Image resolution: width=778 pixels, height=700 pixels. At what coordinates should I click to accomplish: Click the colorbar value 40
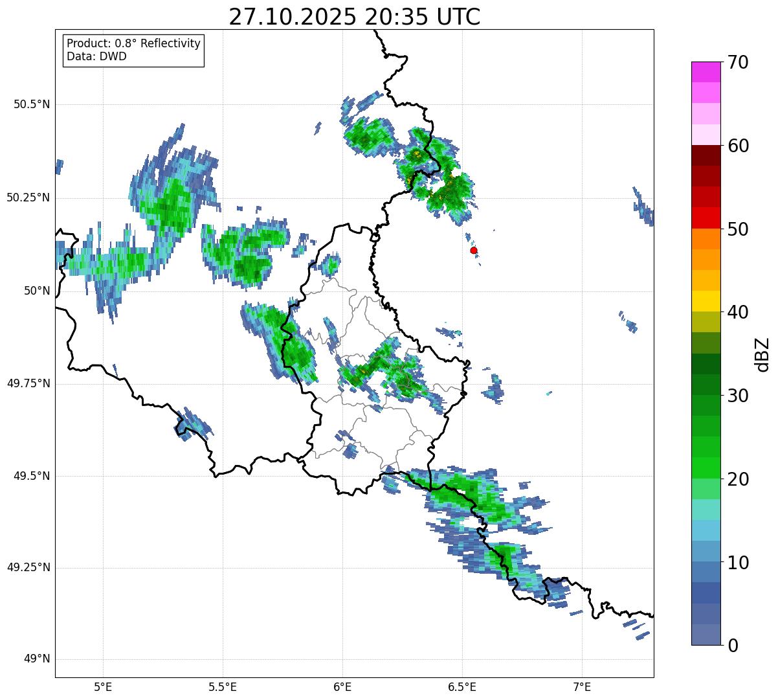tap(738, 312)
